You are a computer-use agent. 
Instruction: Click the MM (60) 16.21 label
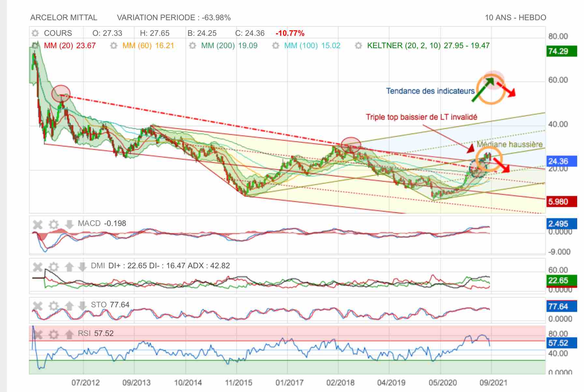148,46
